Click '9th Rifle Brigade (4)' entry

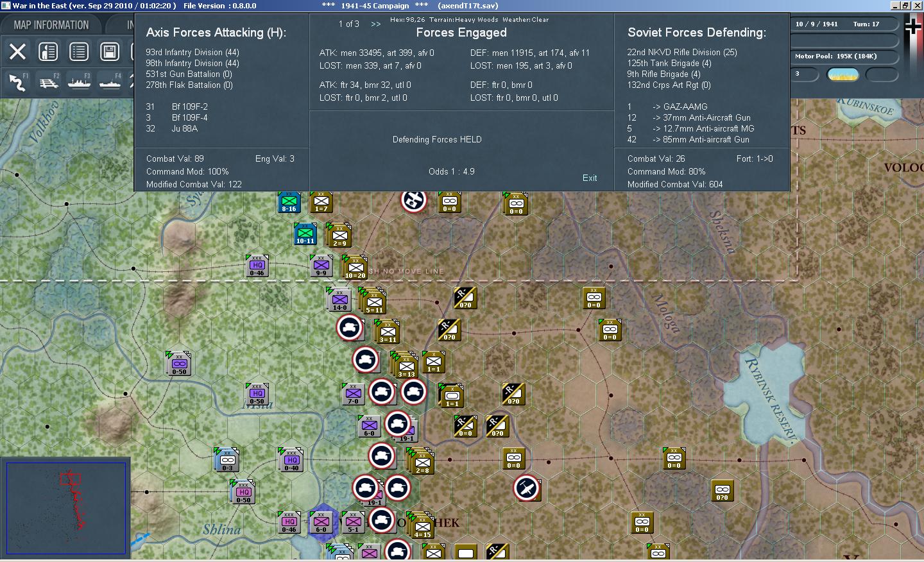pyautogui.click(x=664, y=74)
